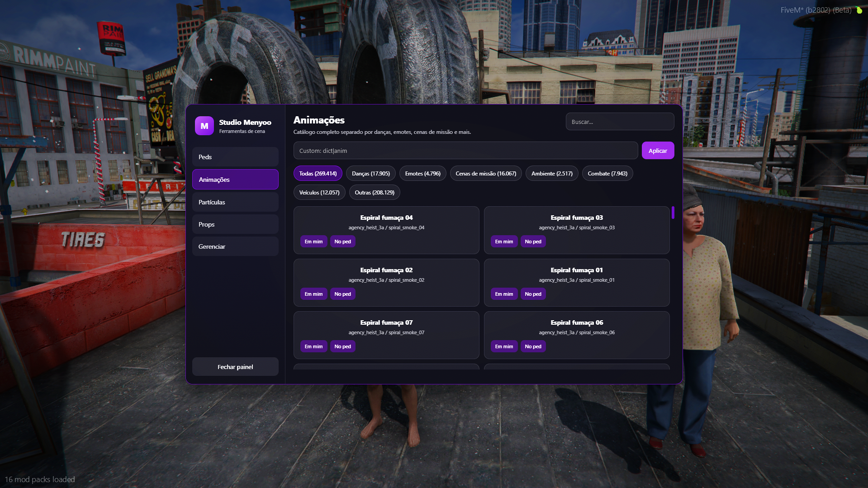Select the Outras (208.129) filter
Image resolution: width=868 pixels, height=488 pixels.
[x=375, y=193]
